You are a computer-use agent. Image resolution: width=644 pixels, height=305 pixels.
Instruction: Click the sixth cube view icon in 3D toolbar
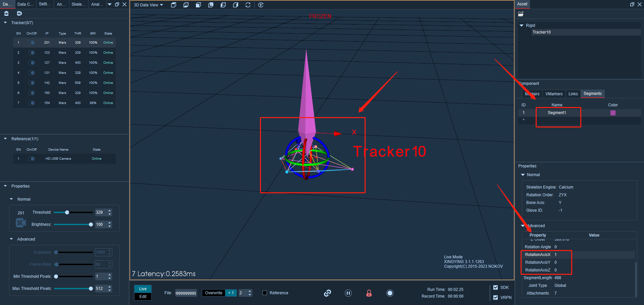[235, 5]
